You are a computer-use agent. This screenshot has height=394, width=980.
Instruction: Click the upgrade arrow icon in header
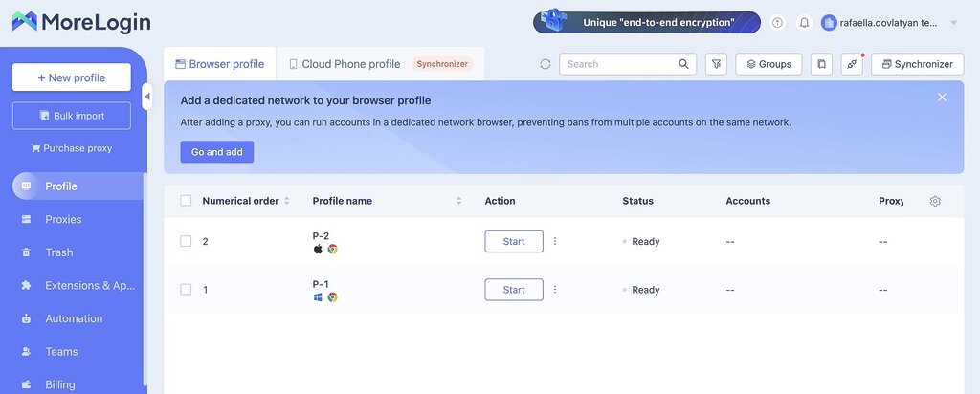pyautogui.click(x=777, y=23)
